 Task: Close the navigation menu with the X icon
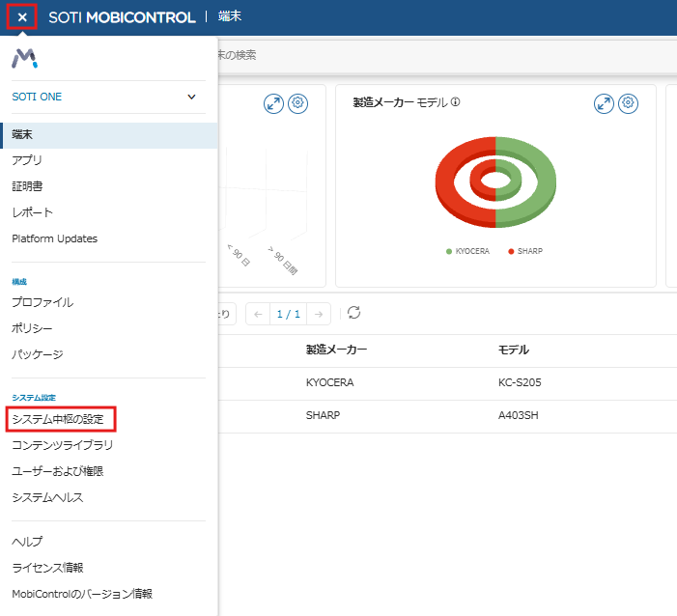[x=22, y=17]
